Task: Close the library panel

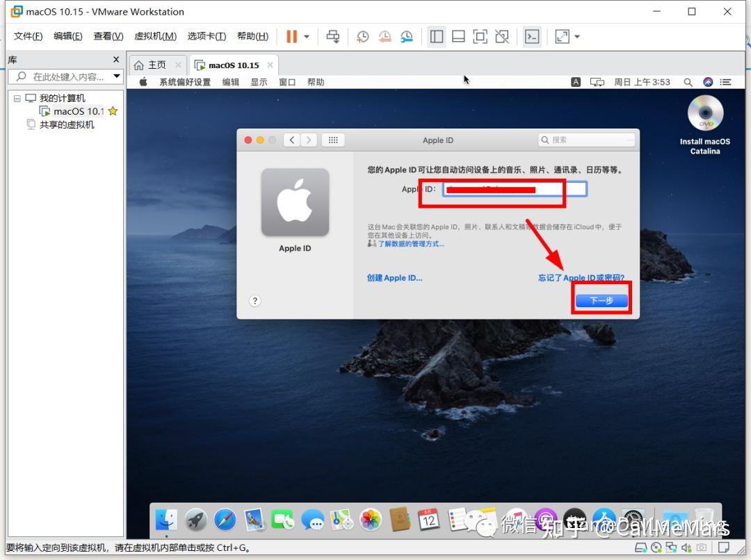Action: pos(116,59)
